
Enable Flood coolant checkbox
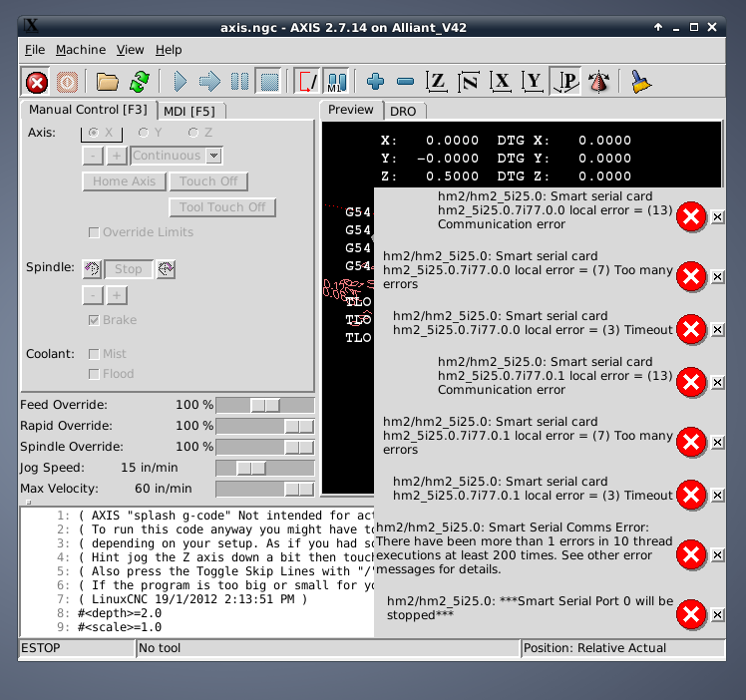(x=112, y=374)
